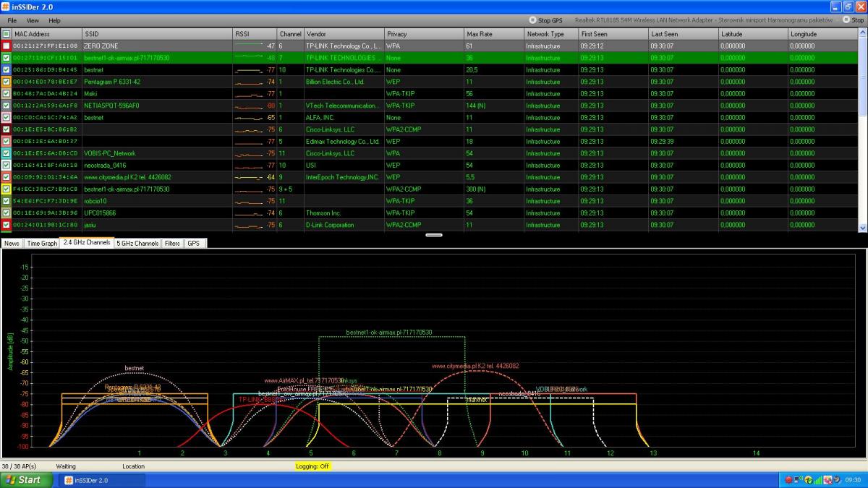Image resolution: width=868 pixels, height=488 pixels.
Task: Uncheck the bestnet network with MAC 00:25:86:D9:B4:45
Action: [7, 69]
